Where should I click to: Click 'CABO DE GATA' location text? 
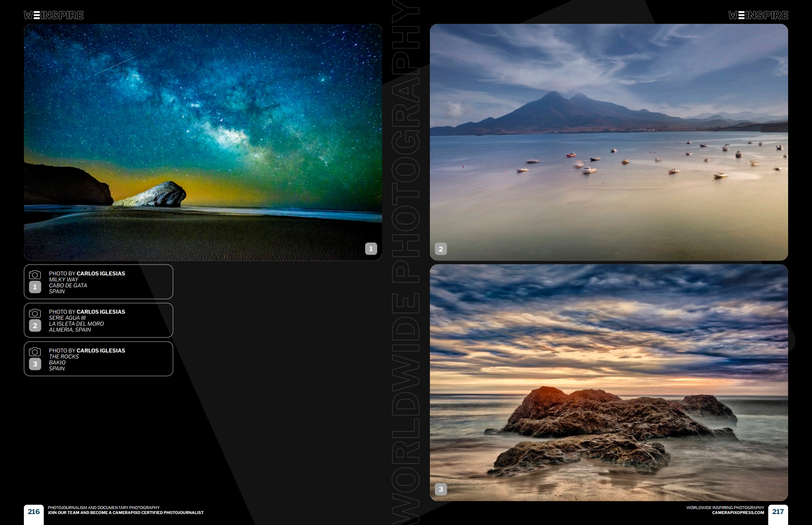(x=68, y=285)
